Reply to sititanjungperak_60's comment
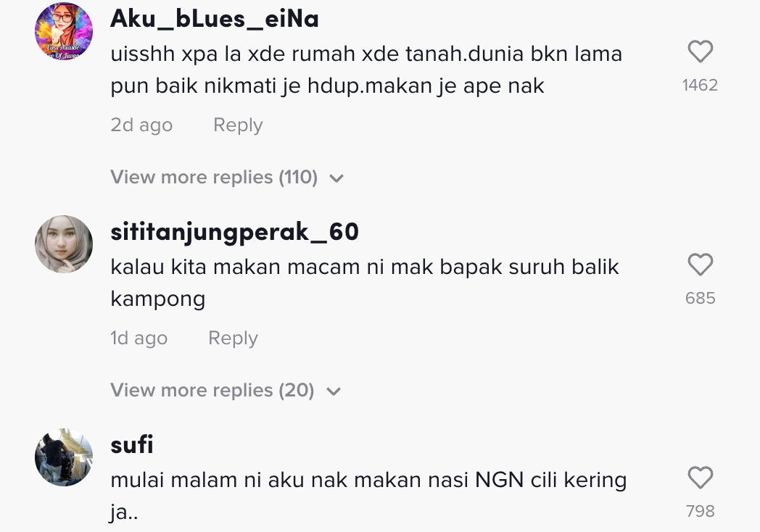The height and width of the screenshot is (532, 760). (233, 338)
